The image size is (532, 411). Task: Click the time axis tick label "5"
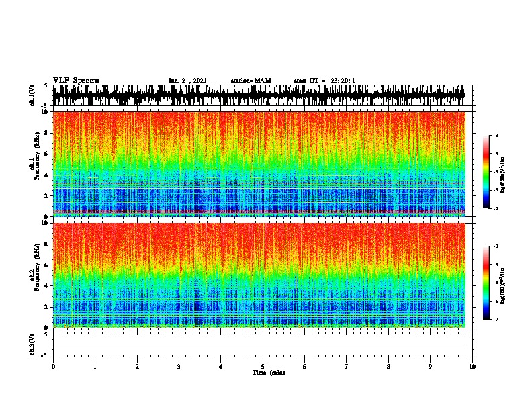(263, 367)
